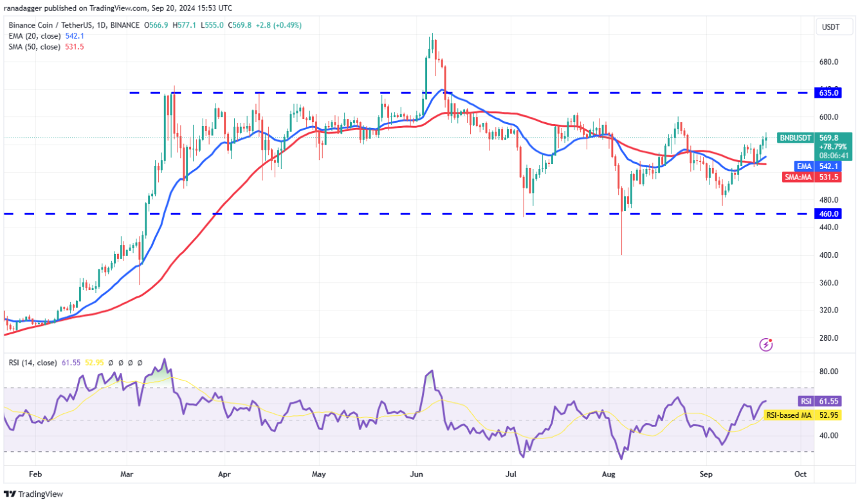860x504 pixels.
Task: Click the purple lightning bolt icon
Action: coord(766,345)
